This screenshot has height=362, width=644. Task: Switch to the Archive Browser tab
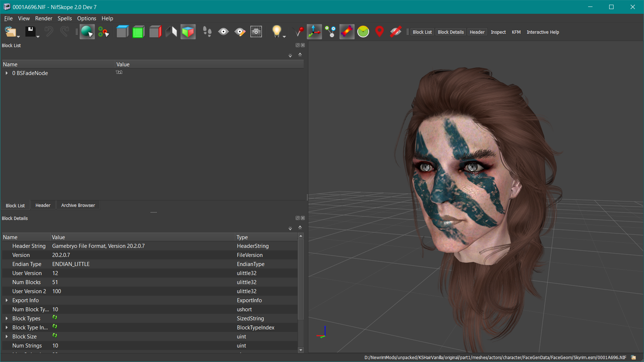tap(78, 205)
